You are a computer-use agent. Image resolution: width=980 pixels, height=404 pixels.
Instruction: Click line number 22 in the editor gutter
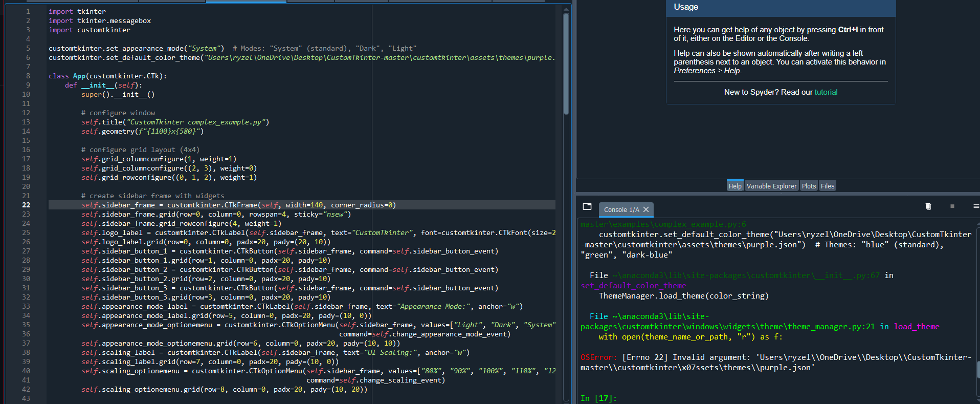tap(26, 205)
